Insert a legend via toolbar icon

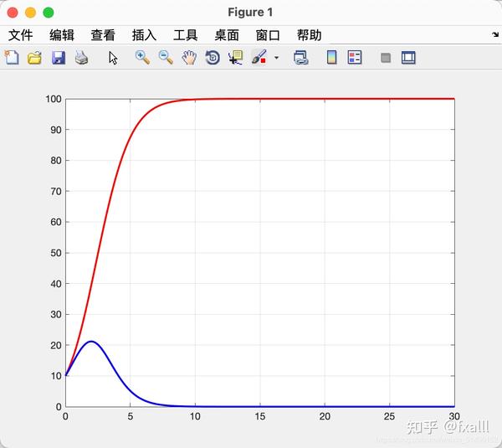point(355,58)
